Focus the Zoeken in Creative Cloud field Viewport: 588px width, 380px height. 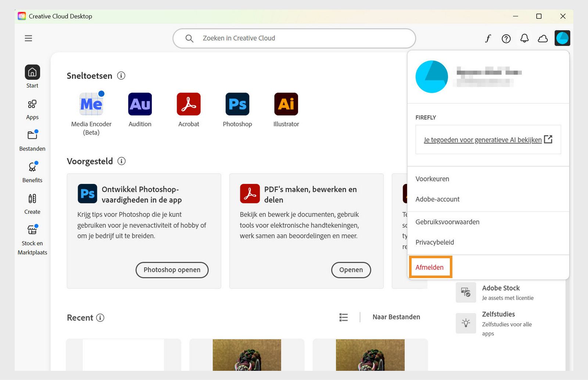point(294,38)
